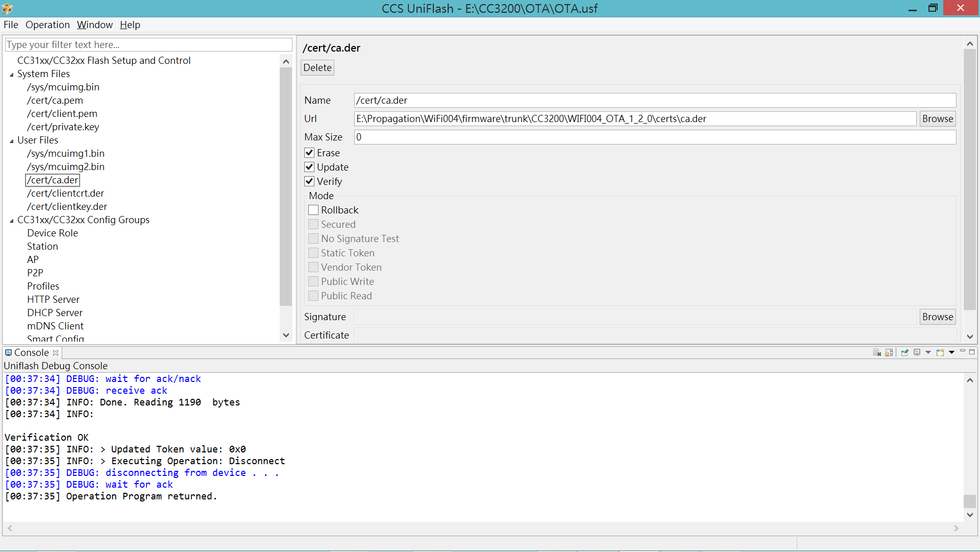The height and width of the screenshot is (552, 980).
Task: Uncheck the Erase checkbox
Action: point(309,153)
